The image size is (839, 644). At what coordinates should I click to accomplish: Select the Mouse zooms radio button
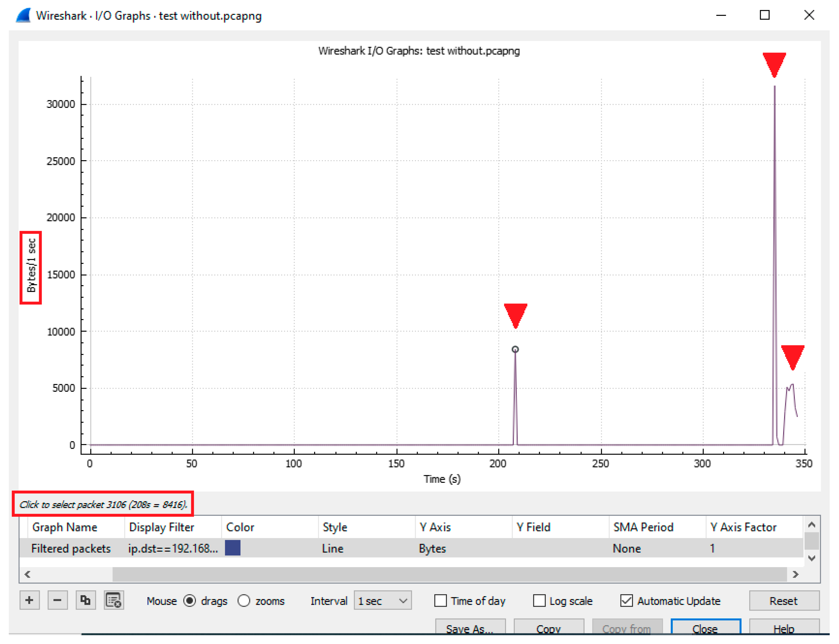point(244,601)
